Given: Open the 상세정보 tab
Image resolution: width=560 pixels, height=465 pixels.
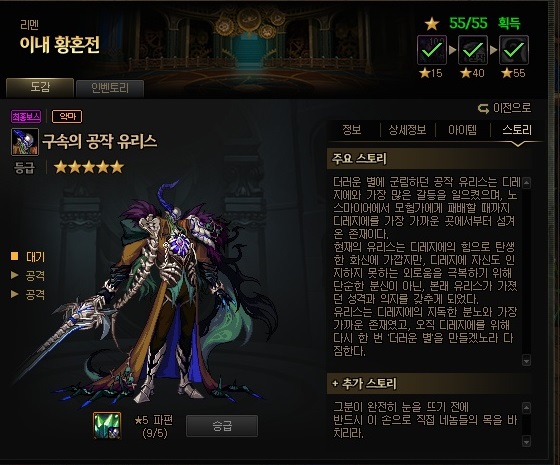Looking at the screenshot, I should [408, 130].
